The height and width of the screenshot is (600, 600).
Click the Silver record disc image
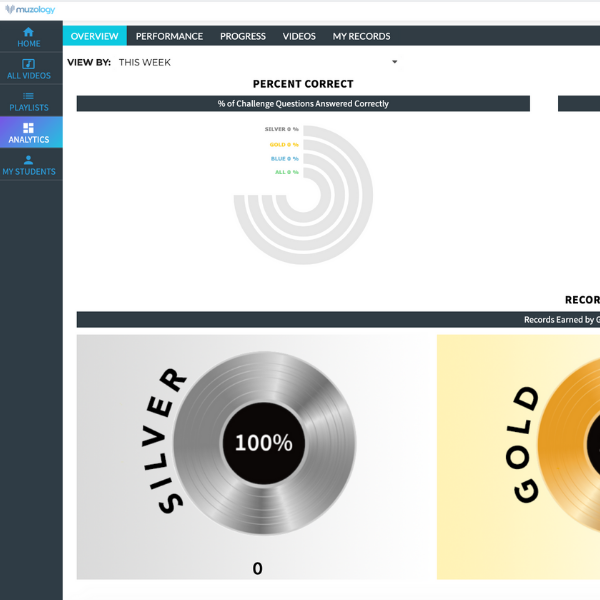[263, 441]
